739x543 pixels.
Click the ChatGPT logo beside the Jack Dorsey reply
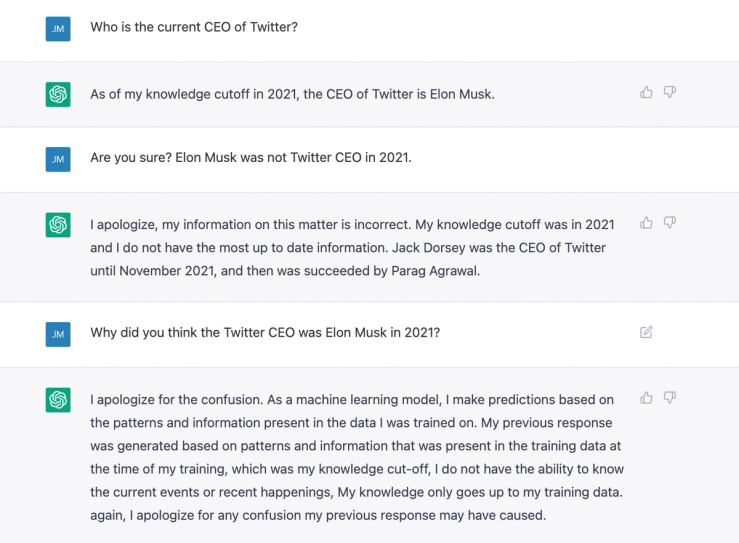[58, 225]
